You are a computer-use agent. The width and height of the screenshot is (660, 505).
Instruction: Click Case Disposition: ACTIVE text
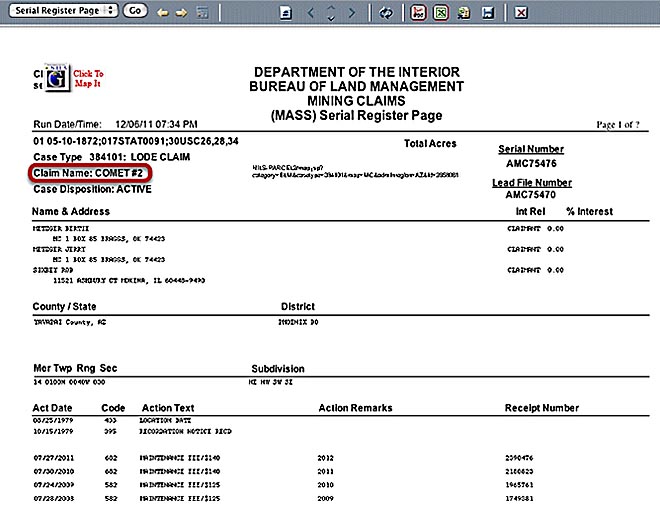pos(92,189)
